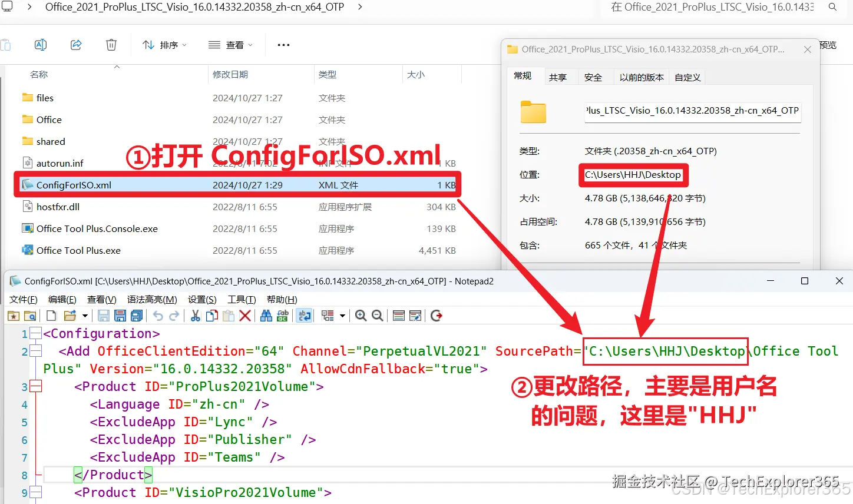Zoom in on Notepad2 text
Image resolution: width=853 pixels, height=504 pixels.
click(361, 316)
